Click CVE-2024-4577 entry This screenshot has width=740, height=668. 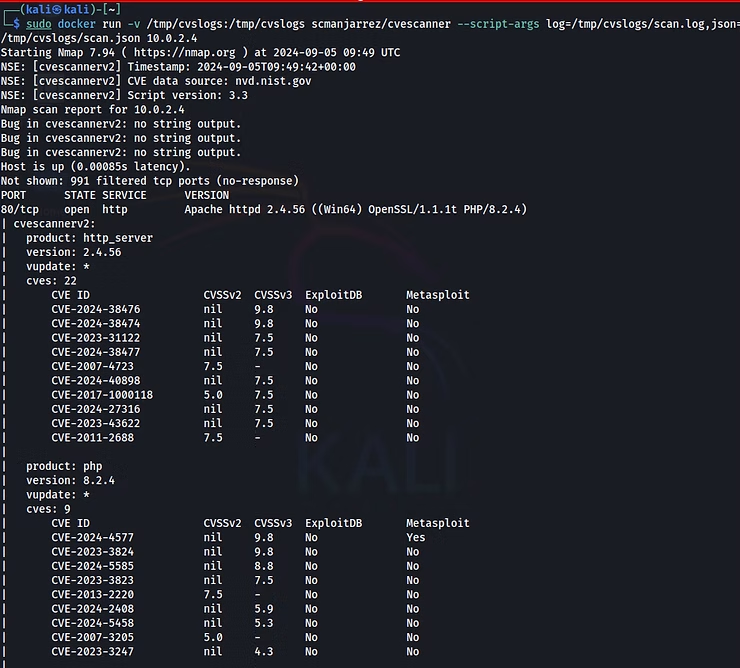pyautogui.click(x=92, y=538)
